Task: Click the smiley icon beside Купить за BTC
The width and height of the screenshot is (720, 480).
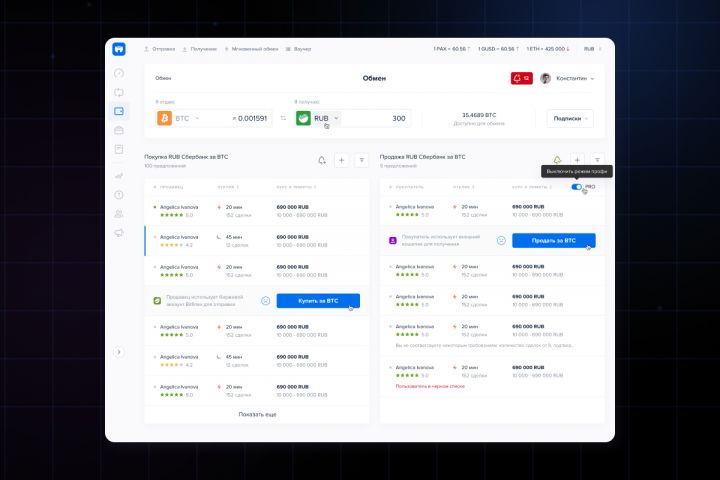Action: click(x=265, y=301)
